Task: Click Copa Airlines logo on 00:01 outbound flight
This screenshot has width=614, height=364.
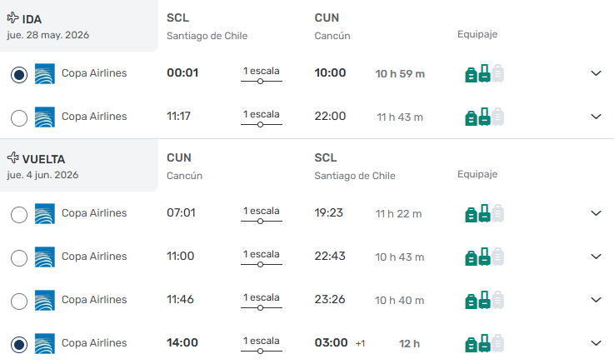Action: tap(45, 73)
